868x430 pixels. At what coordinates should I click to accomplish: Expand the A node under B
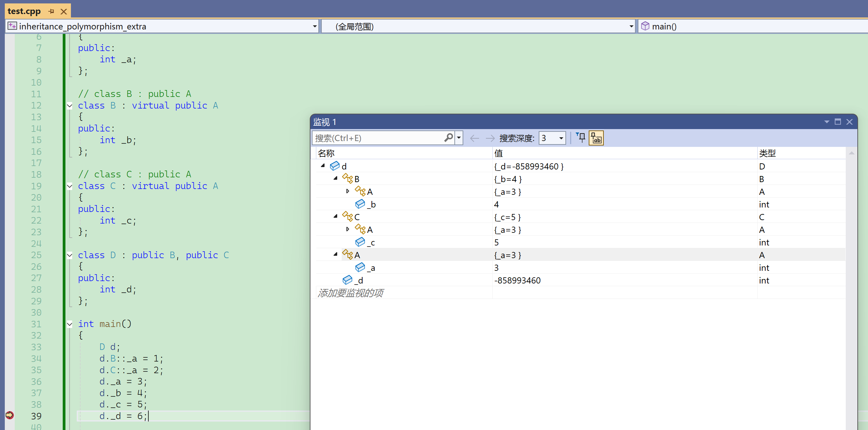[x=348, y=191]
